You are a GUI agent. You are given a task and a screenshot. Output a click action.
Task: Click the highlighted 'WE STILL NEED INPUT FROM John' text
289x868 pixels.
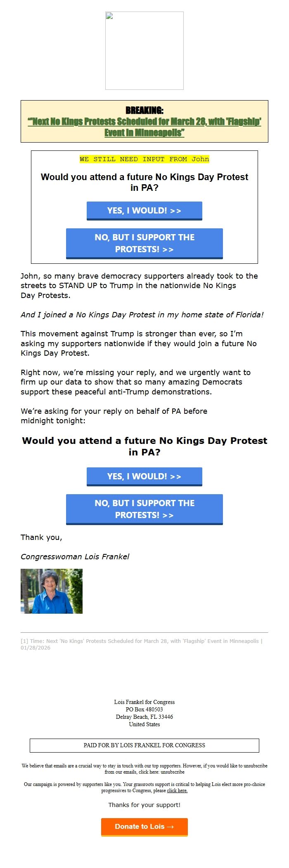pos(144,159)
